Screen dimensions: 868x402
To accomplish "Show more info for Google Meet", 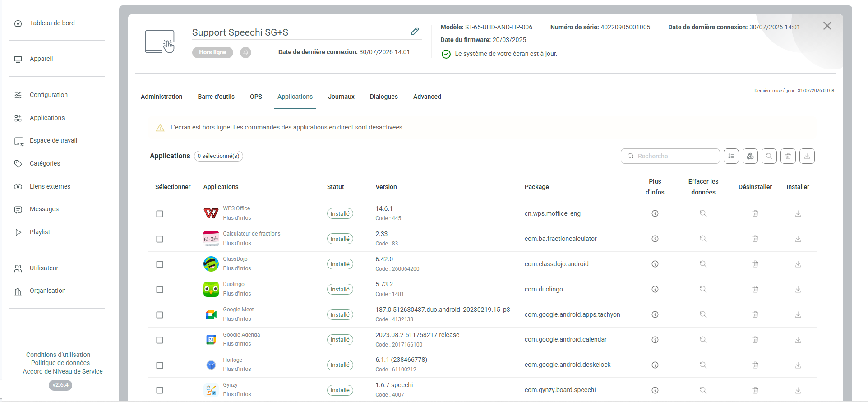I will [655, 314].
